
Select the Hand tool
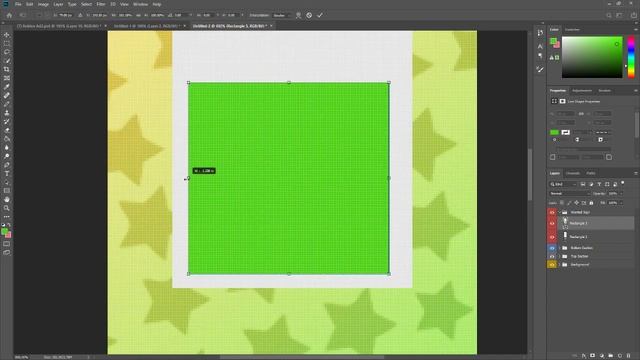[x=7, y=200]
